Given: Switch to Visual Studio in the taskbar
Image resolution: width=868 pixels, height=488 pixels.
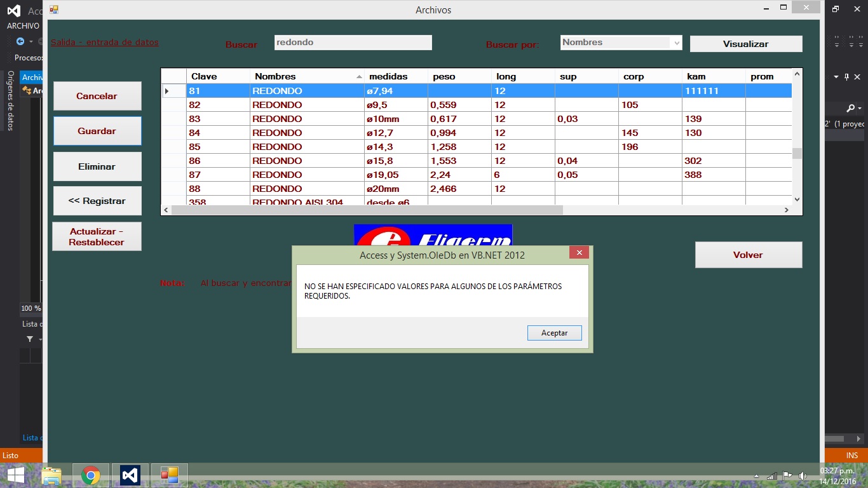Looking at the screenshot, I should point(130,475).
